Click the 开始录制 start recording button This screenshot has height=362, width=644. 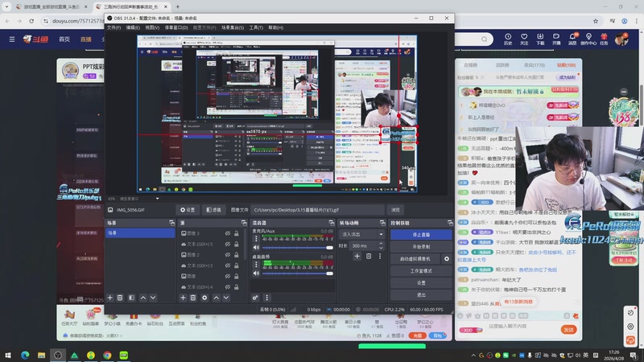coord(421,247)
